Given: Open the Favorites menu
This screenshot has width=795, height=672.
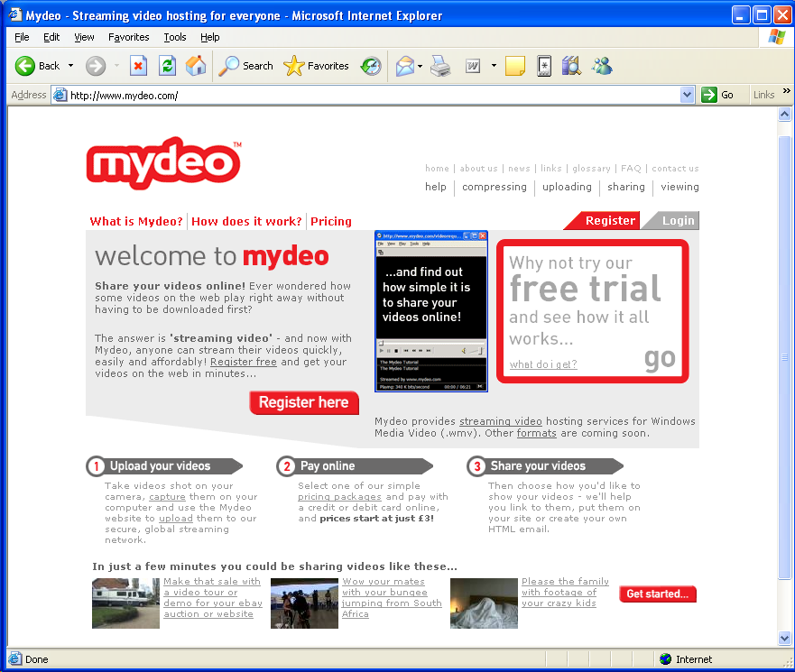Looking at the screenshot, I should click(129, 37).
